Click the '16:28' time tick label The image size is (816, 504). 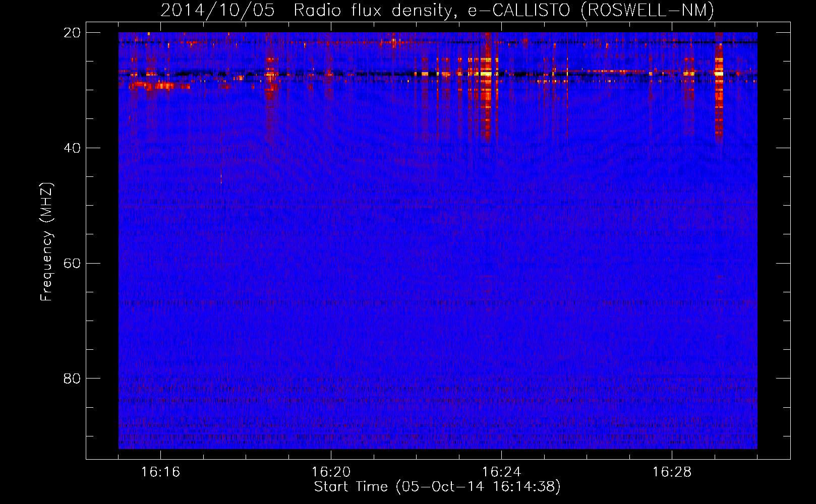tap(672, 472)
